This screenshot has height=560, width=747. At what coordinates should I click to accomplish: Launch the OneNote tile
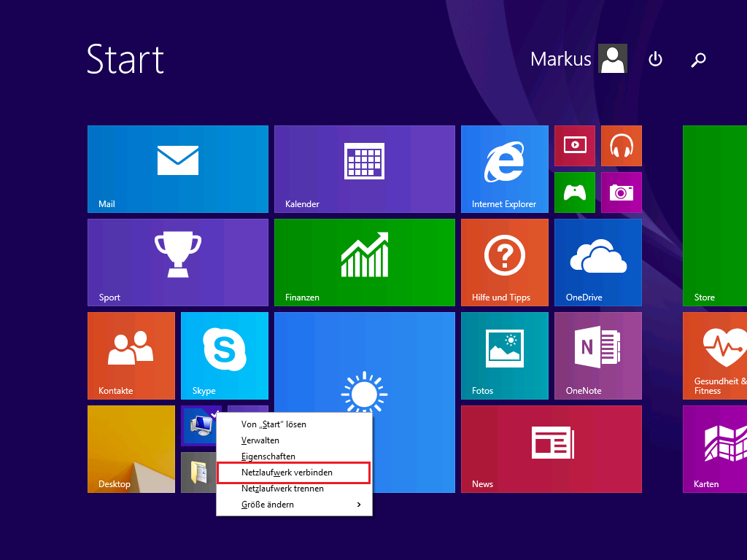(598, 356)
